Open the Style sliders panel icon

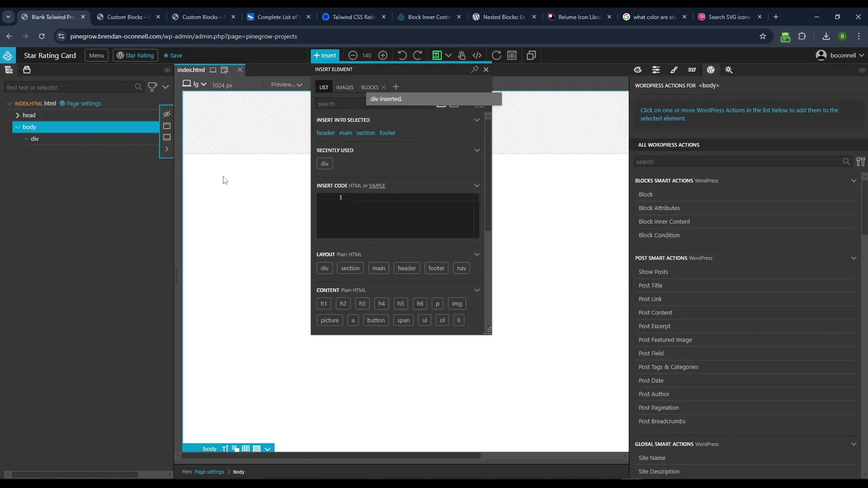coord(656,70)
